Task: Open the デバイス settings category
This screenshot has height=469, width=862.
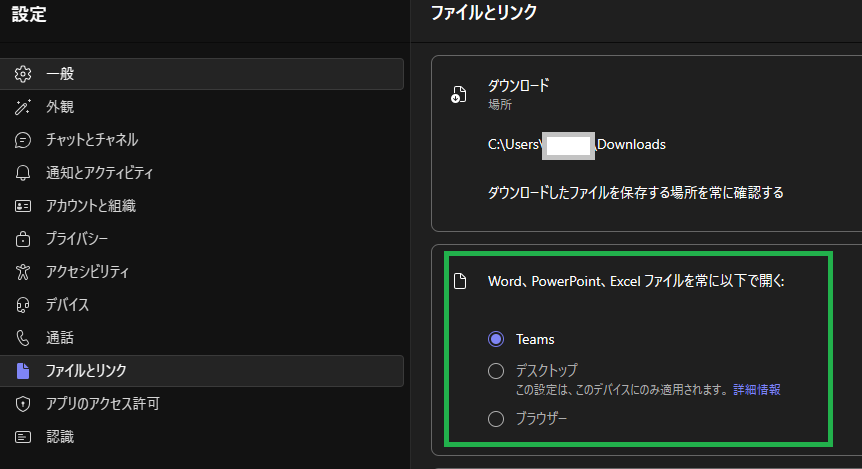Action: pyautogui.click(x=202, y=305)
